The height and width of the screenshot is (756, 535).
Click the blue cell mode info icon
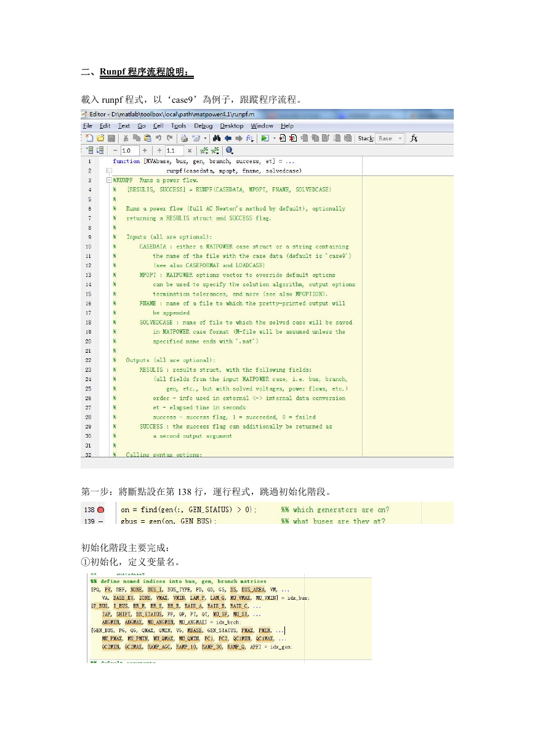point(230,150)
